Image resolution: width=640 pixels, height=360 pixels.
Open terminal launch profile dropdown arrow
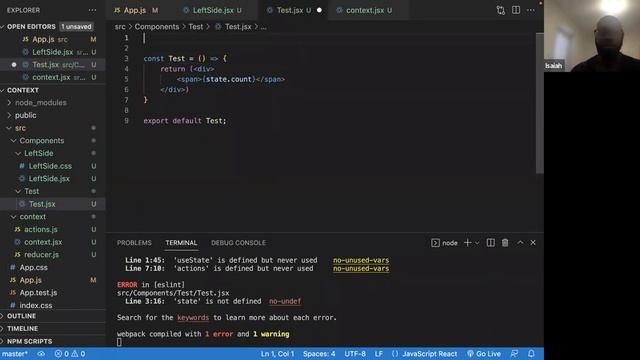pos(477,243)
